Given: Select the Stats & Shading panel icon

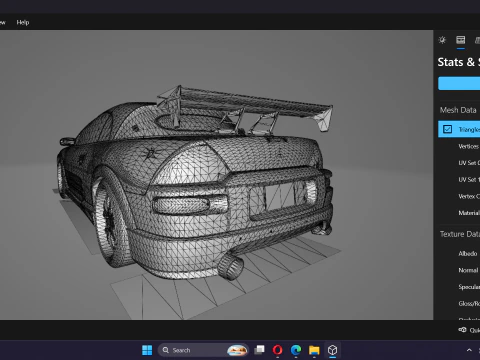Looking at the screenshot, I should (x=461, y=40).
